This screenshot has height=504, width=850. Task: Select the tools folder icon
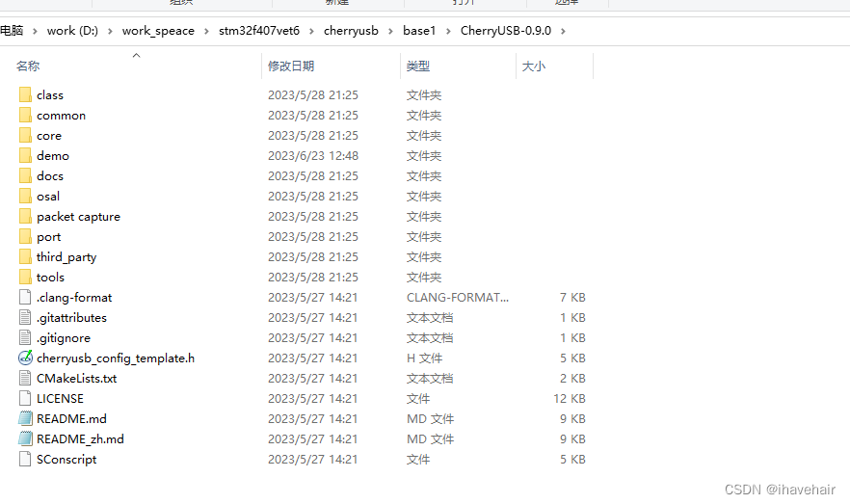[x=25, y=277]
